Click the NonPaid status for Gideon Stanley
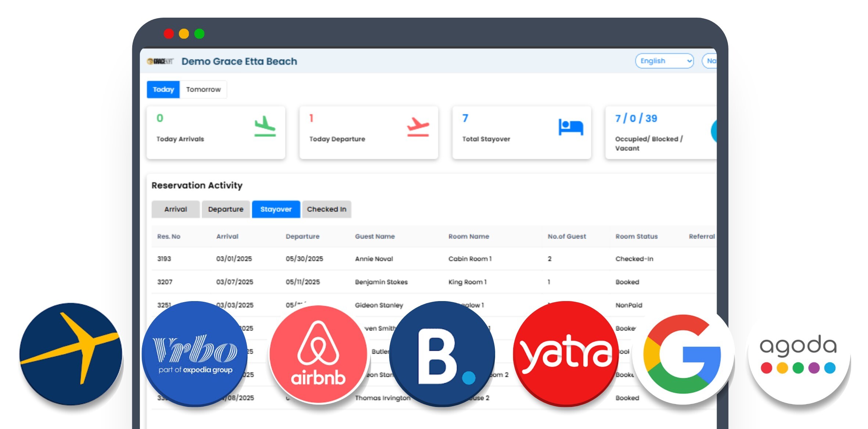 pos(629,305)
